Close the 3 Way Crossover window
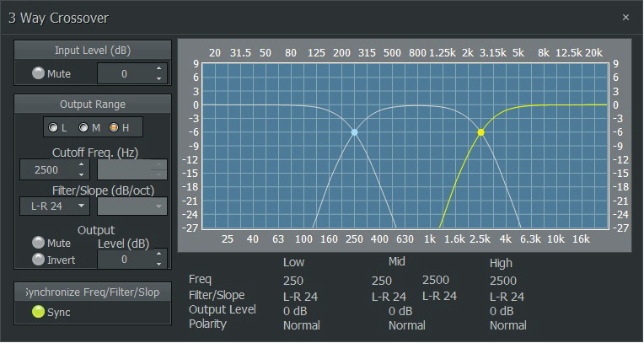Image resolution: width=644 pixels, height=343 pixels. tap(625, 17)
